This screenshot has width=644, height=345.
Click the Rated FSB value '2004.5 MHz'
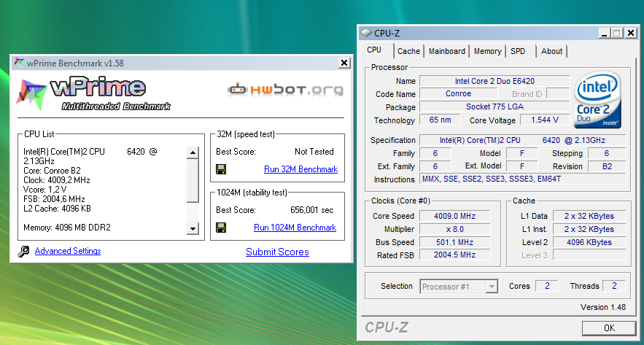[454, 255]
